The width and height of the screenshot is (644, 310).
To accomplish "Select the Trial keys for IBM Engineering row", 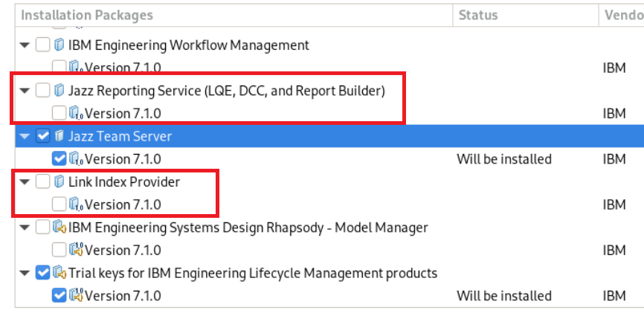I will point(253,273).
